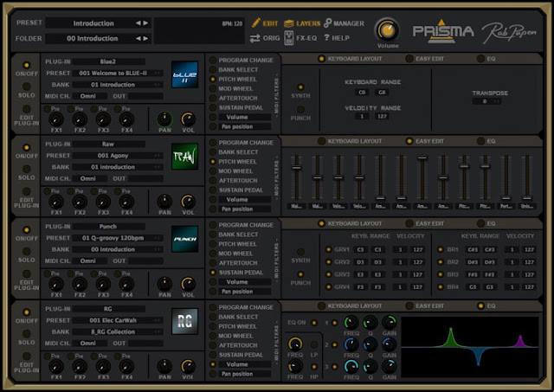
Task: Click the Transpose value field
Action: 486,101
